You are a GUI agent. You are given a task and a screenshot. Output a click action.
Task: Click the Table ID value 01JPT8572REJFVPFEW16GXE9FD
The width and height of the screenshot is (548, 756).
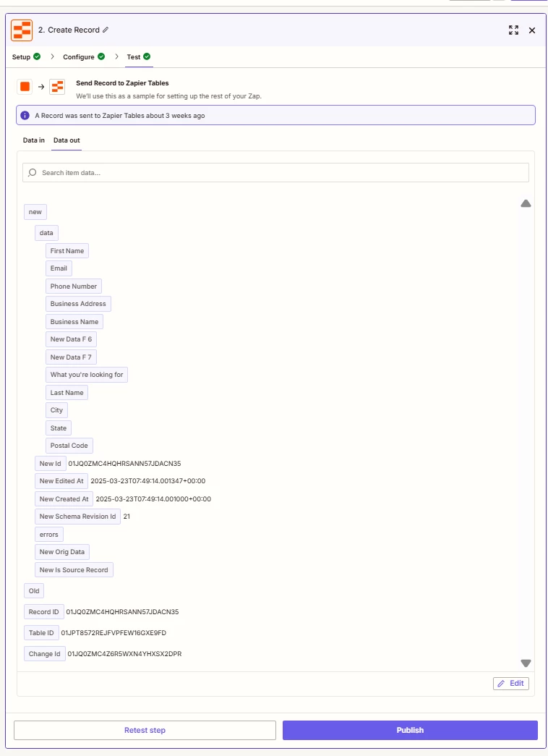pyautogui.click(x=114, y=632)
